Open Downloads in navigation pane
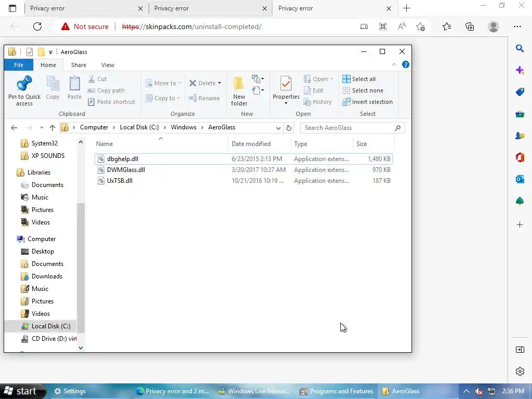This screenshot has height=399, width=532. 47,276
